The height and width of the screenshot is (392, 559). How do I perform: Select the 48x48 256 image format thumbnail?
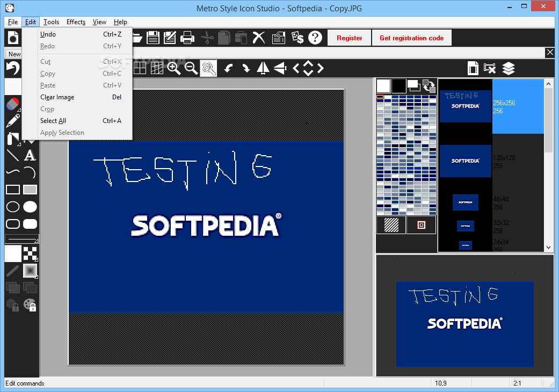coord(466,202)
